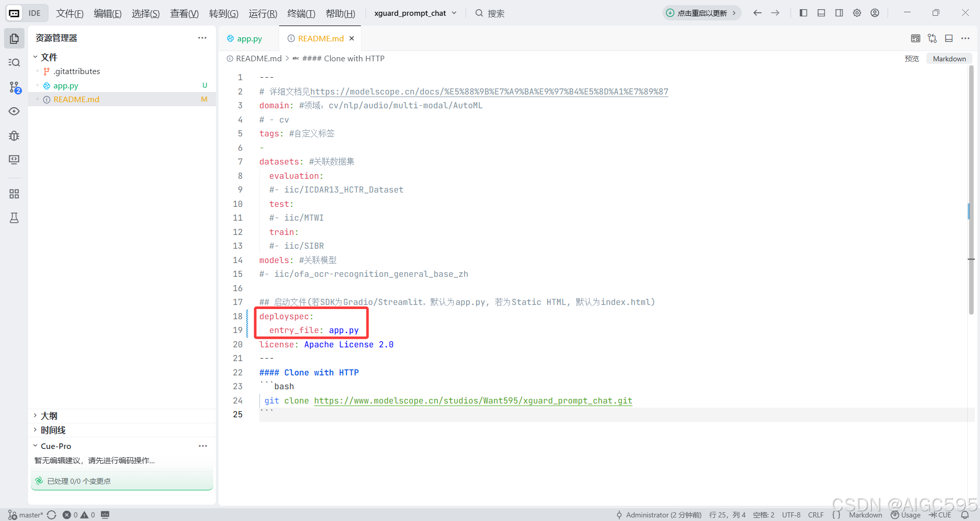Open the 帮助(H) menu
Image resolution: width=980 pixels, height=521 pixels.
click(x=340, y=13)
